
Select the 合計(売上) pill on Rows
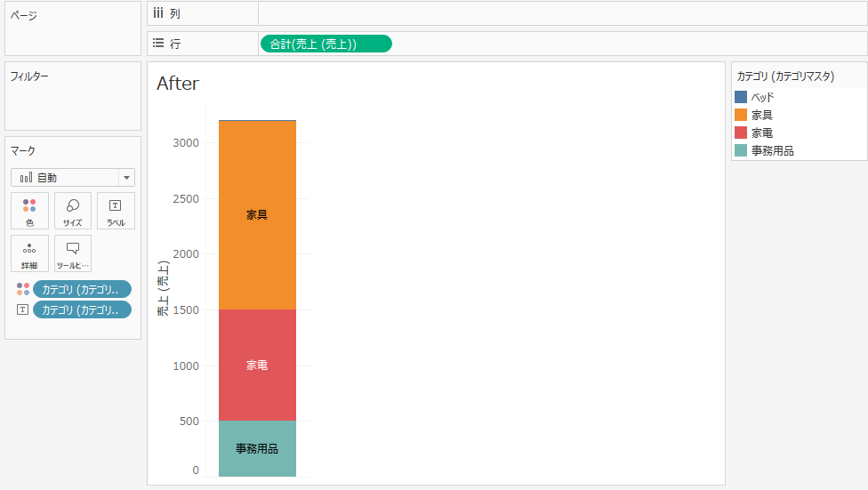point(325,44)
